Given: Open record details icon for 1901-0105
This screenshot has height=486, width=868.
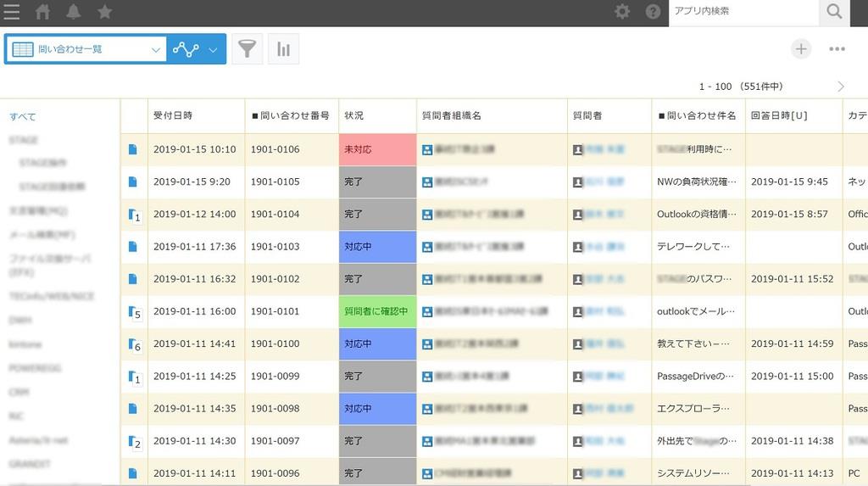Looking at the screenshot, I should tap(133, 182).
